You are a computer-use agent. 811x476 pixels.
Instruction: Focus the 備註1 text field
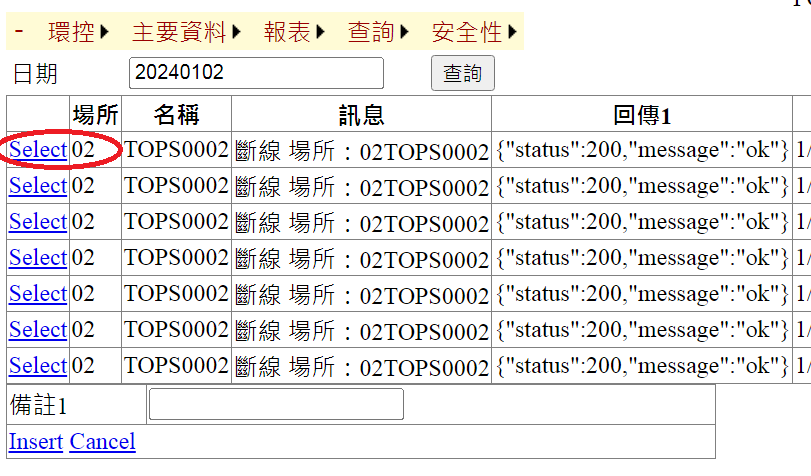(276, 404)
